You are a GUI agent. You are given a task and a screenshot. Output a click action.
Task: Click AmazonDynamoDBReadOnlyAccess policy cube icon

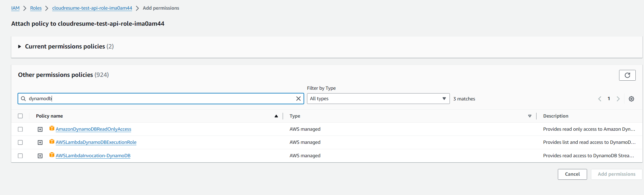pos(52,129)
